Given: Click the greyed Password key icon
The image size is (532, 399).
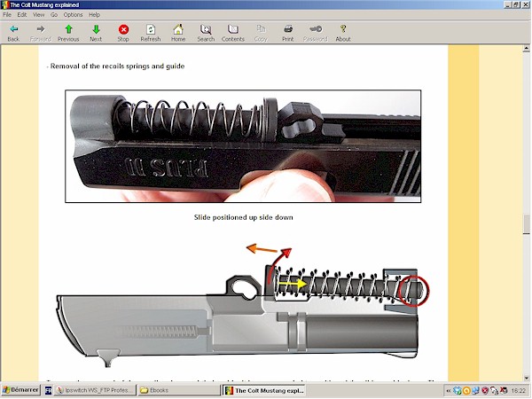Looking at the screenshot, I should pyautogui.click(x=315, y=33).
